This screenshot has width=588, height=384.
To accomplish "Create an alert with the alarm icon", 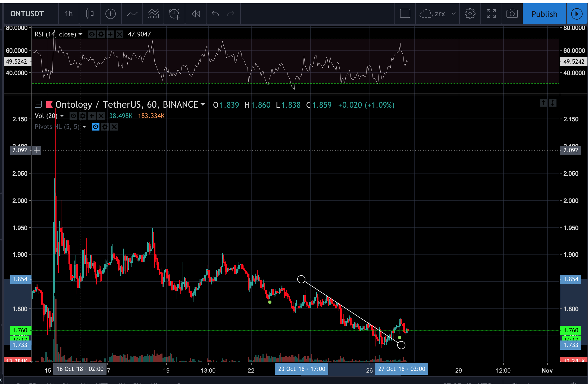I will [174, 14].
